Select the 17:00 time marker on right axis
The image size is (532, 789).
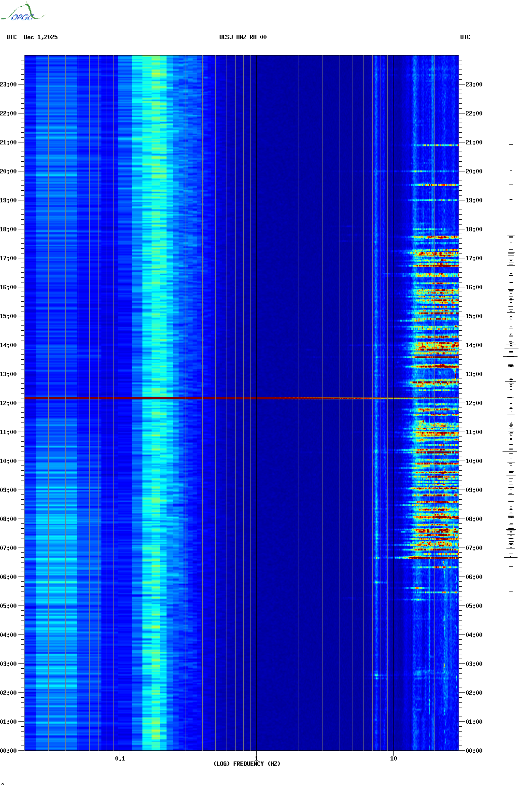(x=474, y=258)
